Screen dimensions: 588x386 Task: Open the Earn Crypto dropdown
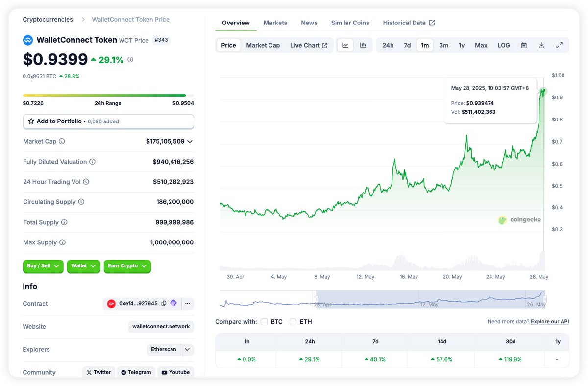click(x=127, y=266)
